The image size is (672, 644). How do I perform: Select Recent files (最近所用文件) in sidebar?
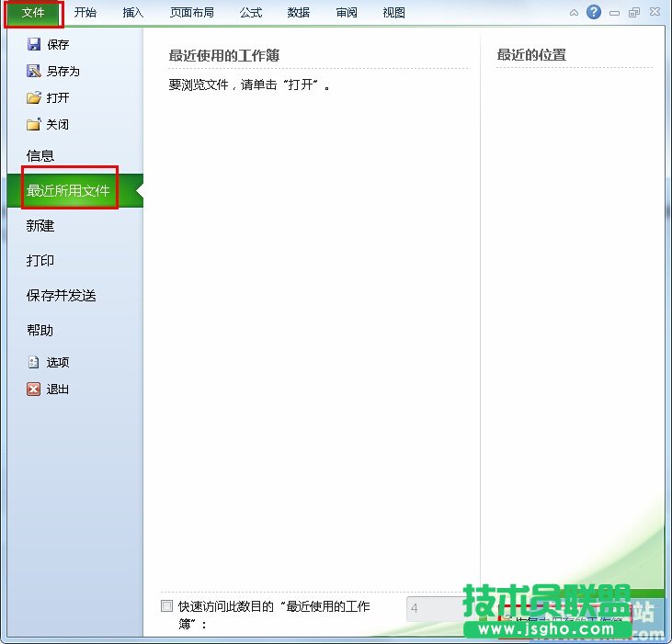pyautogui.click(x=69, y=191)
